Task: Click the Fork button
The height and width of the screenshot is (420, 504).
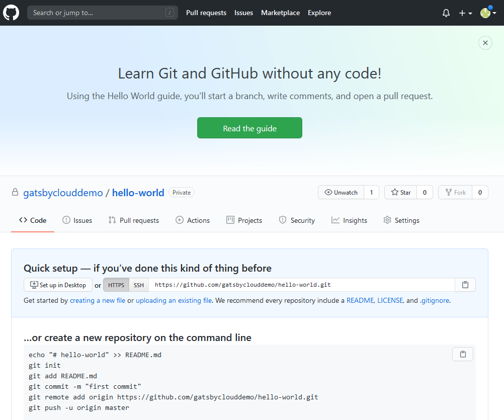Action: [455, 192]
